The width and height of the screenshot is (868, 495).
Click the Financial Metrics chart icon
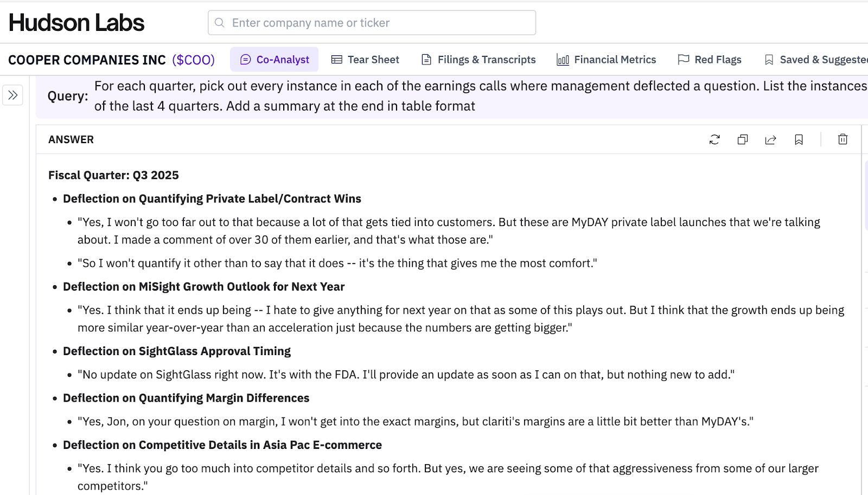[x=563, y=60]
